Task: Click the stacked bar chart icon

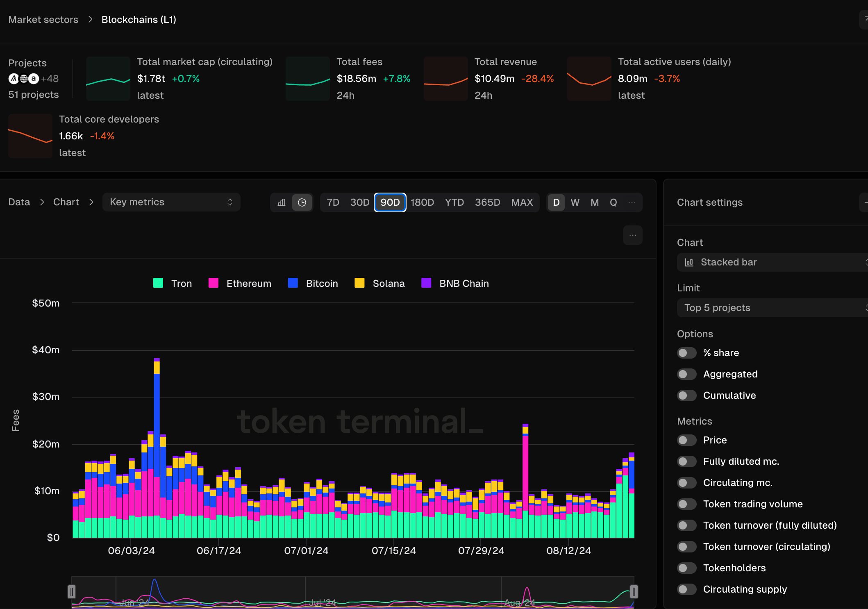Action: [x=689, y=262]
